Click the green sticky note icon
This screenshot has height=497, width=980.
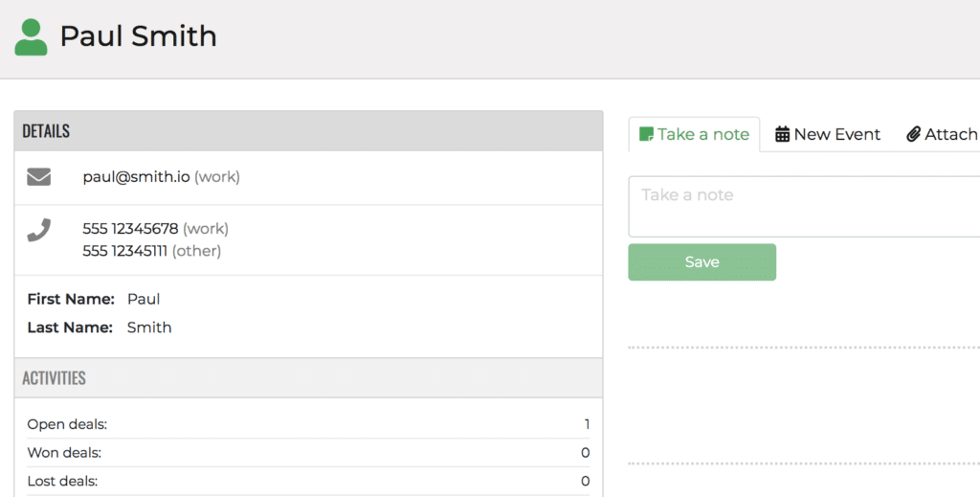click(x=647, y=134)
